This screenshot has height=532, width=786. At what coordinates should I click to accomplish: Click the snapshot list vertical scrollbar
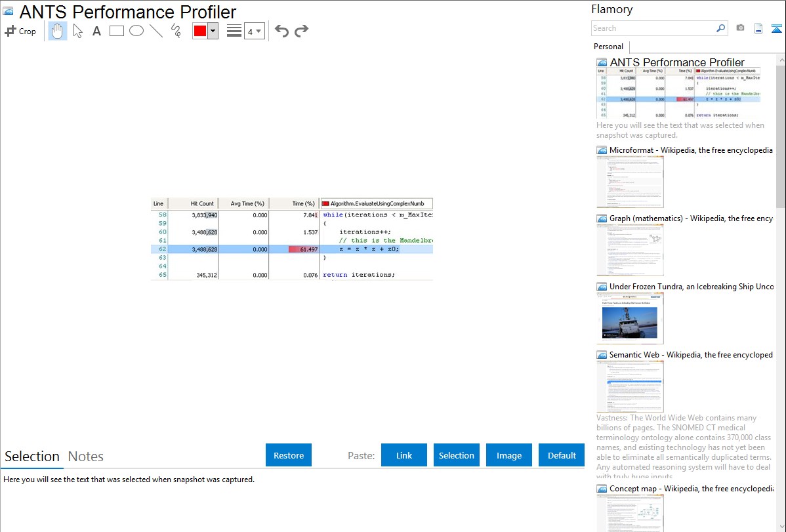click(x=781, y=135)
